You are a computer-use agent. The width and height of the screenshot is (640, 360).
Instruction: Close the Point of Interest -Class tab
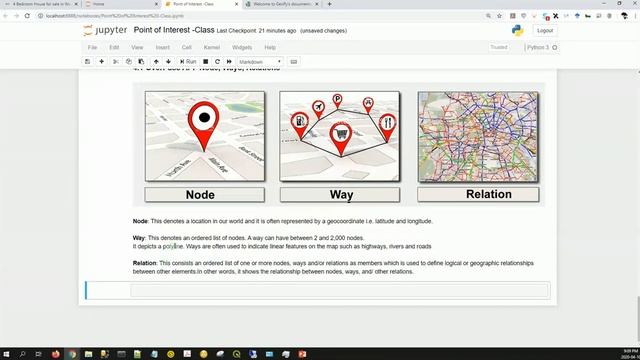point(236,4)
